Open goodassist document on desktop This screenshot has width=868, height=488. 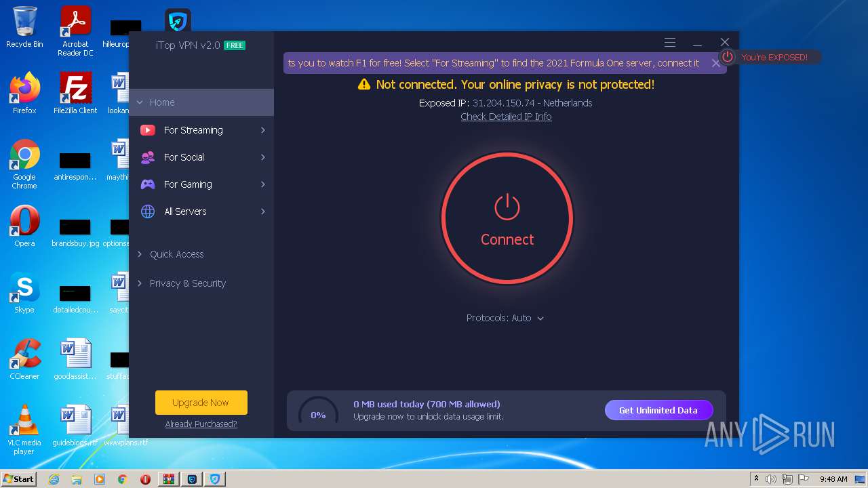[x=75, y=359]
